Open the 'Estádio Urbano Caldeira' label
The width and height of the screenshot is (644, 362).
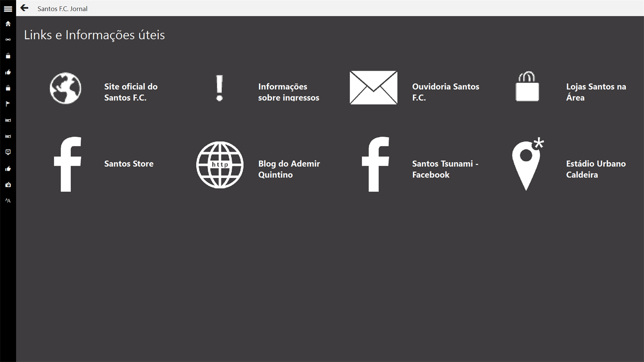596,169
